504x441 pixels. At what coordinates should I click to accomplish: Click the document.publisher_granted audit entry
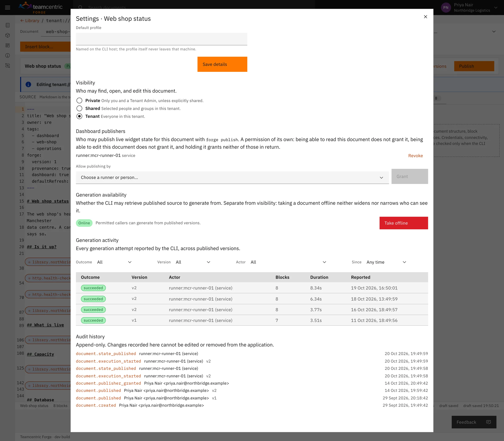tap(252, 383)
